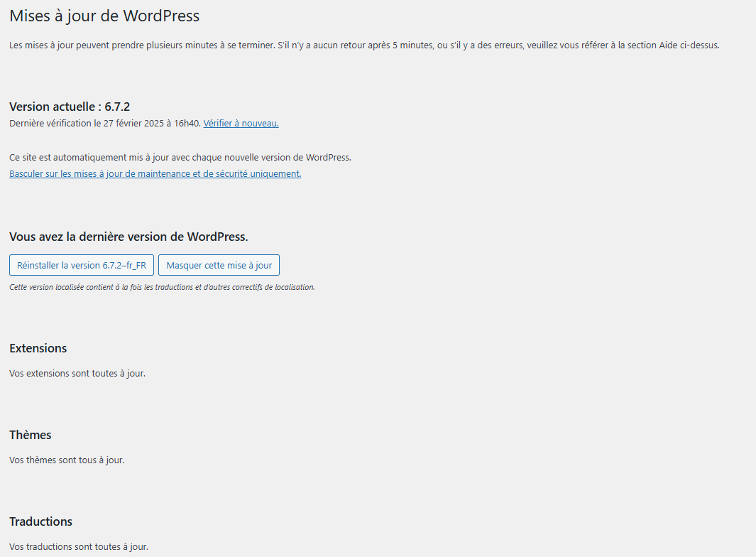The image size is (756, 557).
Task: Click the "Vous avez la dernière version de WordPress." heading
Action: click(128, 237)
